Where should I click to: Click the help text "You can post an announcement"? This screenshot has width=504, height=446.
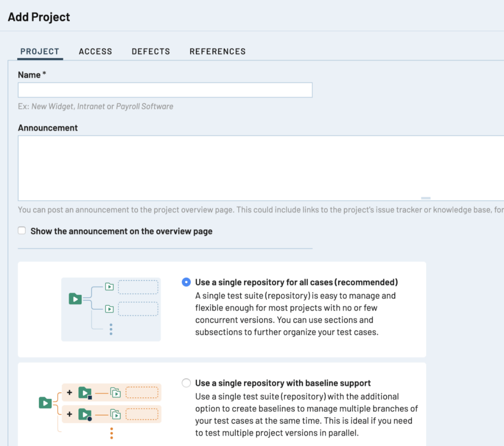(x=261, y=210)
